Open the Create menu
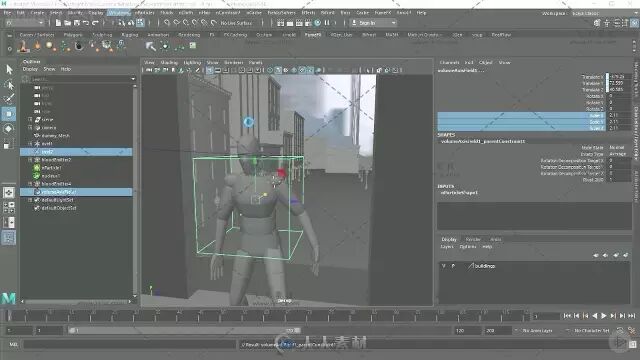The height and width of the screenshot is (360, 640). [x=37, y=13]
